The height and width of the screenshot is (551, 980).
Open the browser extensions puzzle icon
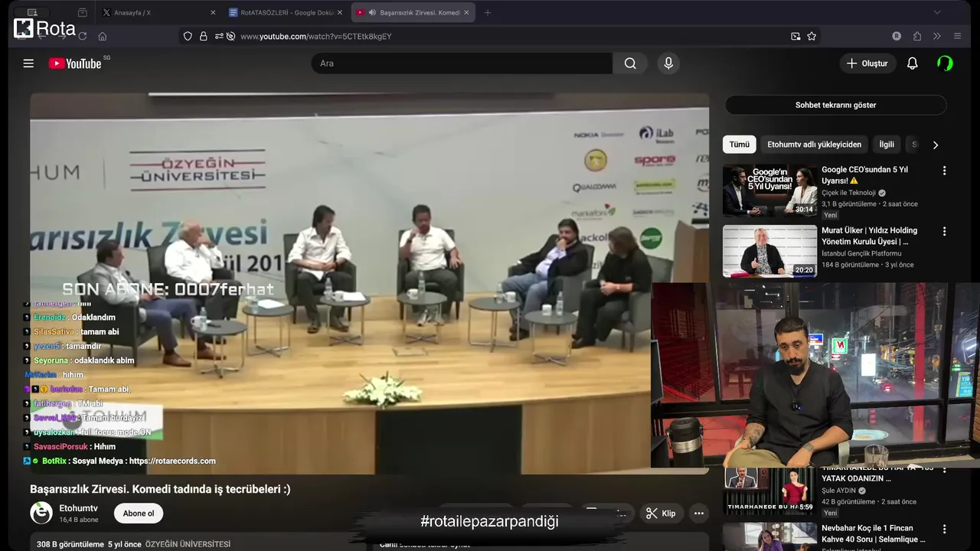tap(917, 36)
